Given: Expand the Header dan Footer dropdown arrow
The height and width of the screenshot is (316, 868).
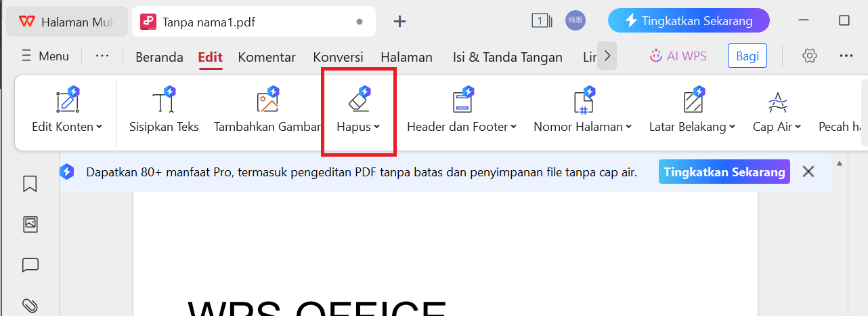Looking at the screenshot, I should click(x=514, y=127).
